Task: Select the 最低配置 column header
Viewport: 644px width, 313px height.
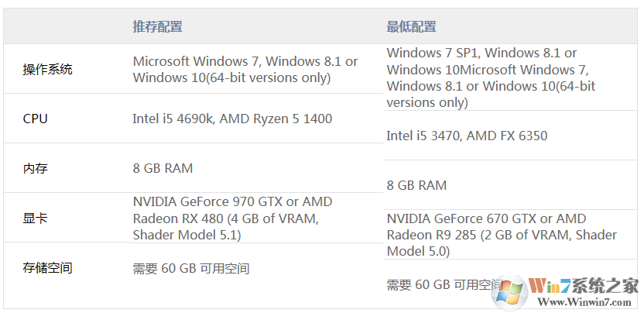Action: click(x=411, y=26)
